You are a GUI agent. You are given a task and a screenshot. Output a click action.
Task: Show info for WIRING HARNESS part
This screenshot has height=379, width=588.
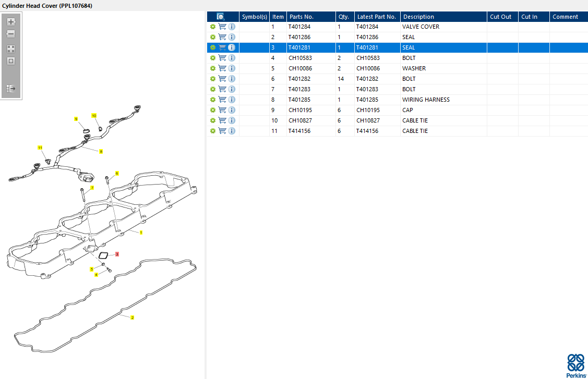click(x=232, y=100)
